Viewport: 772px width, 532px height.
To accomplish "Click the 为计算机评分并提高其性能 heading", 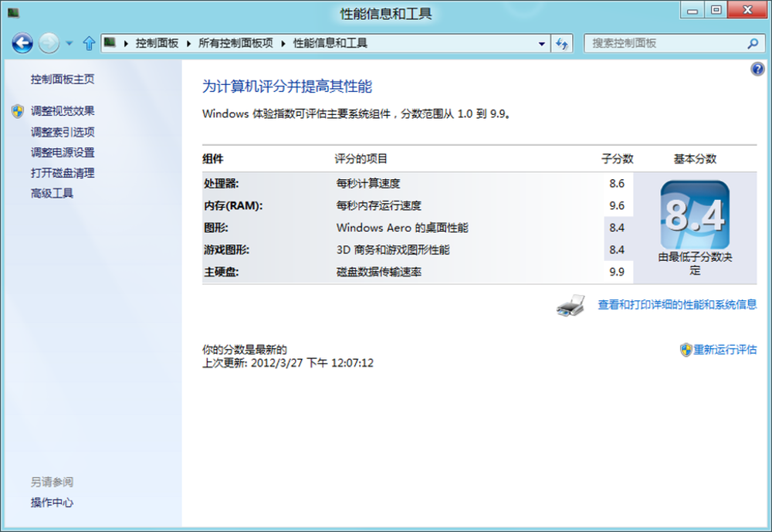I will [x=287, y=86].
